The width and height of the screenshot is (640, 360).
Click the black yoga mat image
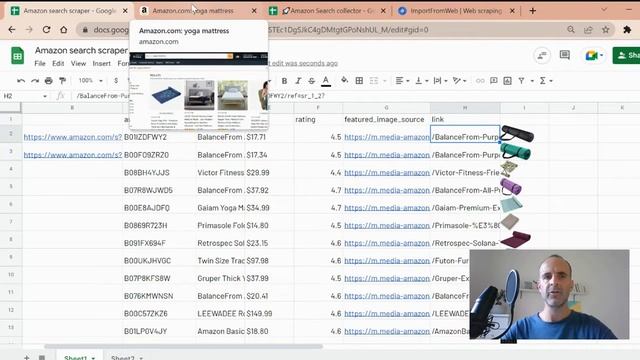click(517, 134)
